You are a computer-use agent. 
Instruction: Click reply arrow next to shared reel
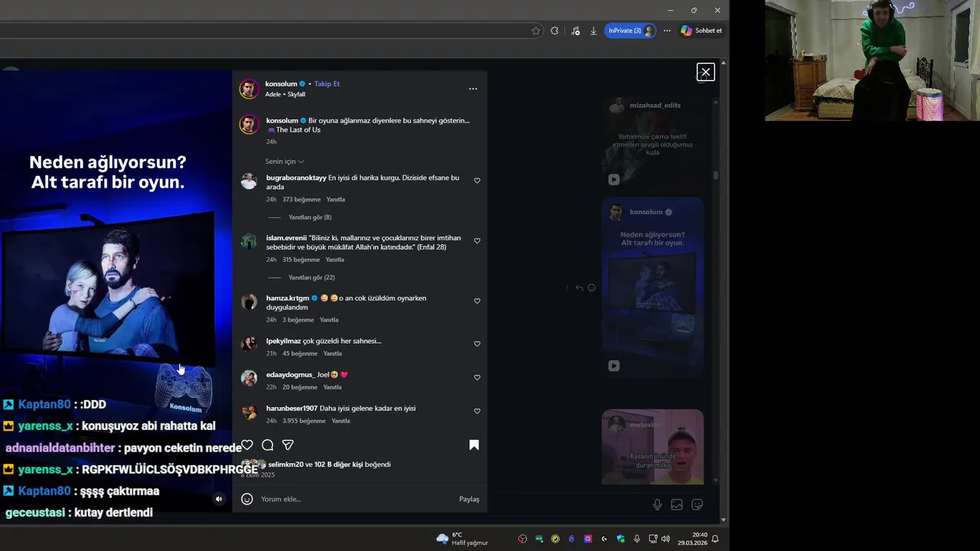tap(579, 288)
